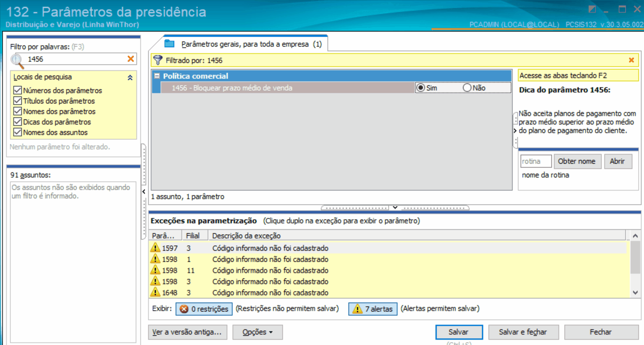Viewport: 644px width, 345px height.
Task: Select exception 1597 description text
Action: click(270, 248)
